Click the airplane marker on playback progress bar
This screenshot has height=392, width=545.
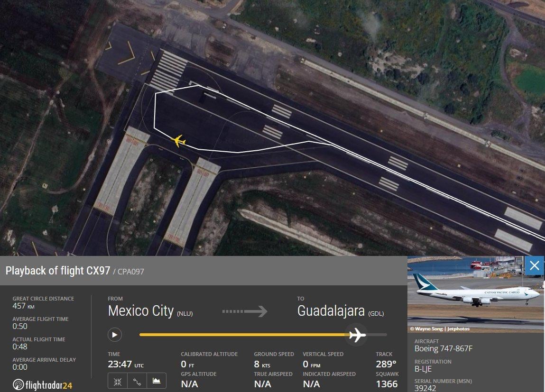coord(357,335)
